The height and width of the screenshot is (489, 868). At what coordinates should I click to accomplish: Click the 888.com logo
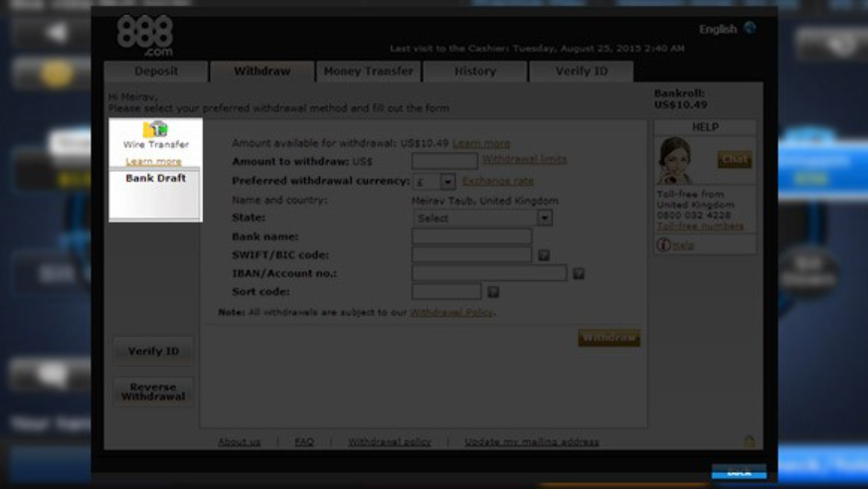coord(145,36)
